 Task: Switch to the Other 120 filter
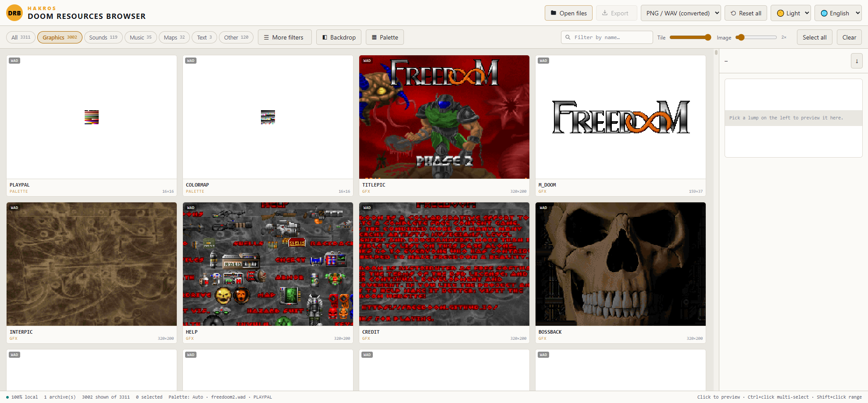(236, 37)
